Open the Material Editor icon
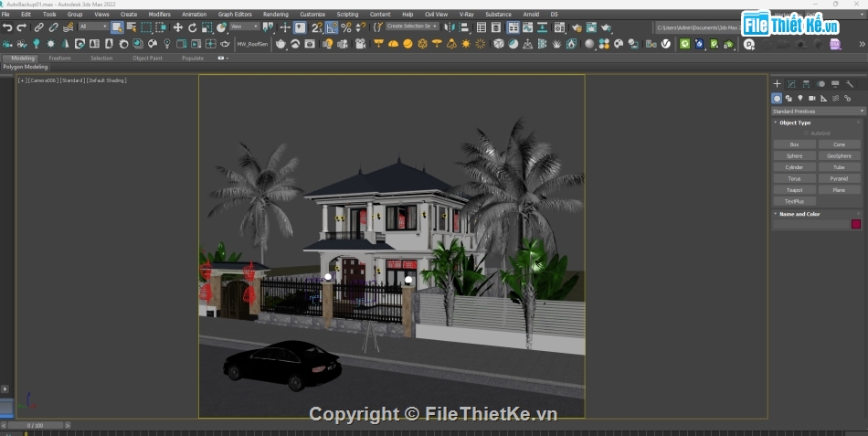Screen dimensions: 868x436 click(x=560, y=27)
